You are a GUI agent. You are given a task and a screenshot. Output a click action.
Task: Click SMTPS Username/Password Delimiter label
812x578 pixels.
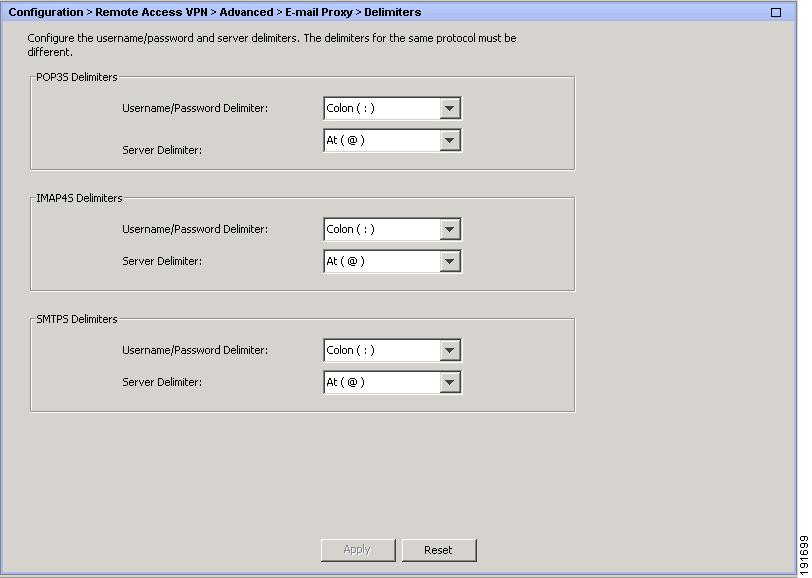195,351
